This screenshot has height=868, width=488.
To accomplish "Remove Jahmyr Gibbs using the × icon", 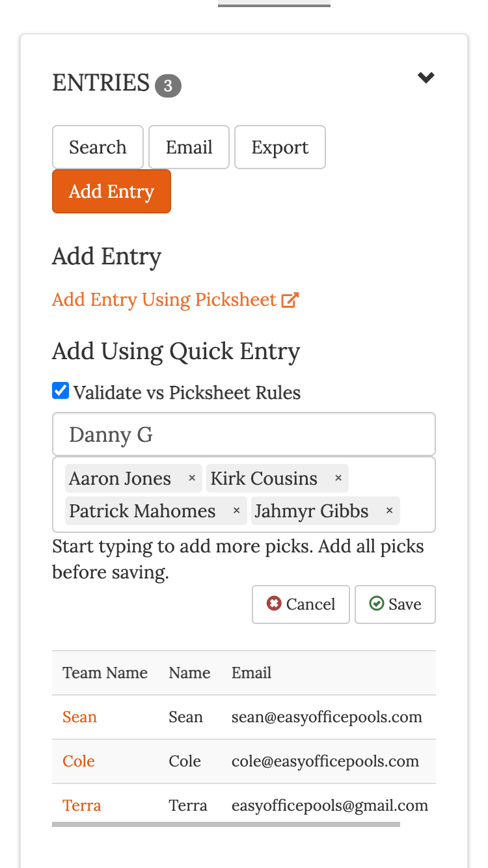I will [389, 511].
